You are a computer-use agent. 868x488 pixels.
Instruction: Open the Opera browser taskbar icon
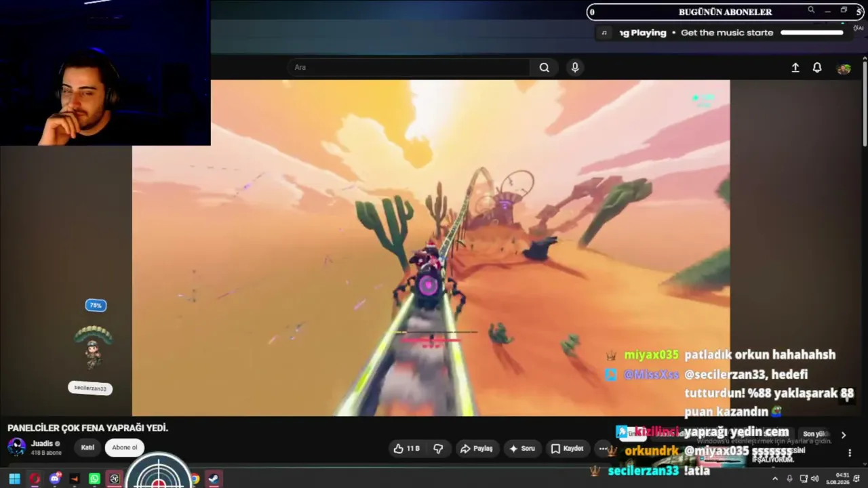[35, 479]
